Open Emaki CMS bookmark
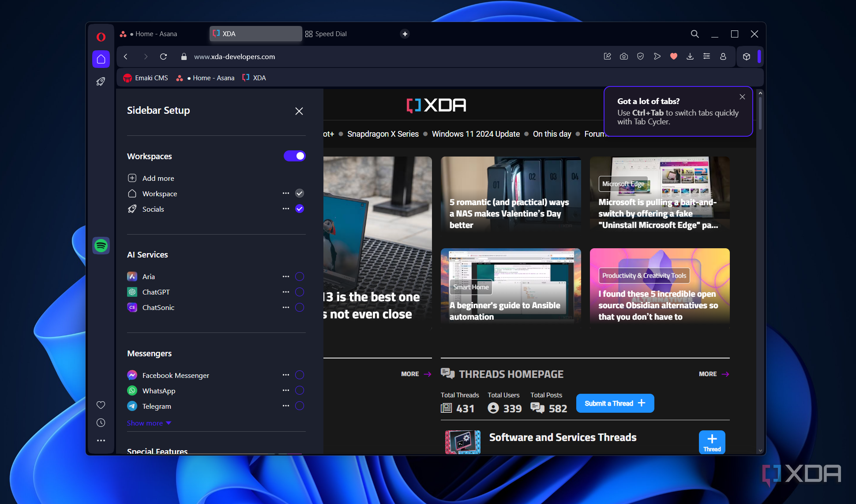The width and height of the screenshot is (856, 504). pyautogui.click(x=146, y=78)
